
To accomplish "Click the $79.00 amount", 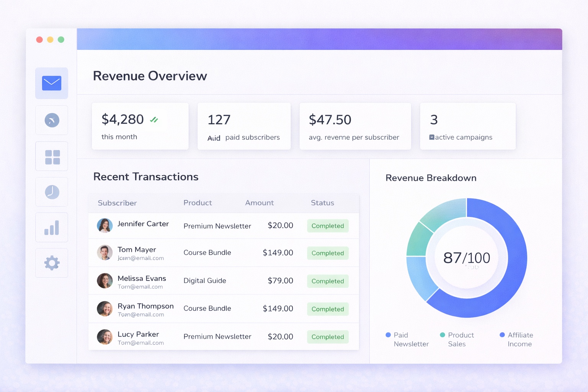I will (280, 281).
